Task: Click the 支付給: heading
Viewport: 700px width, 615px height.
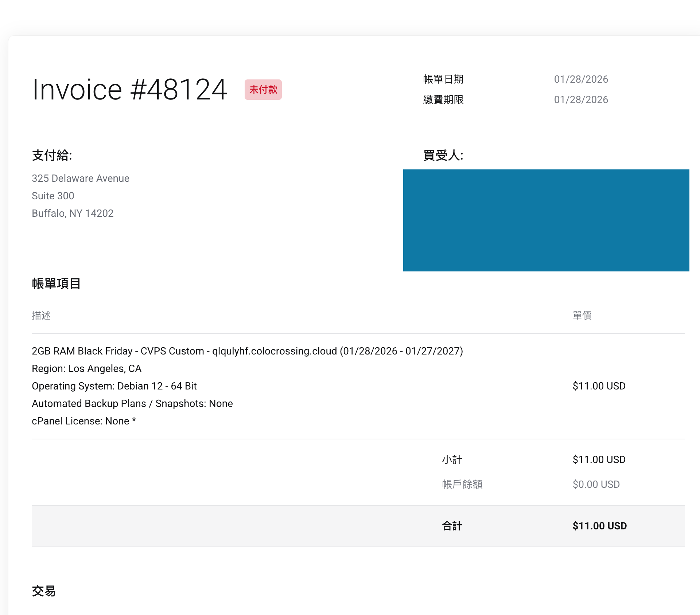Action: click(52, 155)
